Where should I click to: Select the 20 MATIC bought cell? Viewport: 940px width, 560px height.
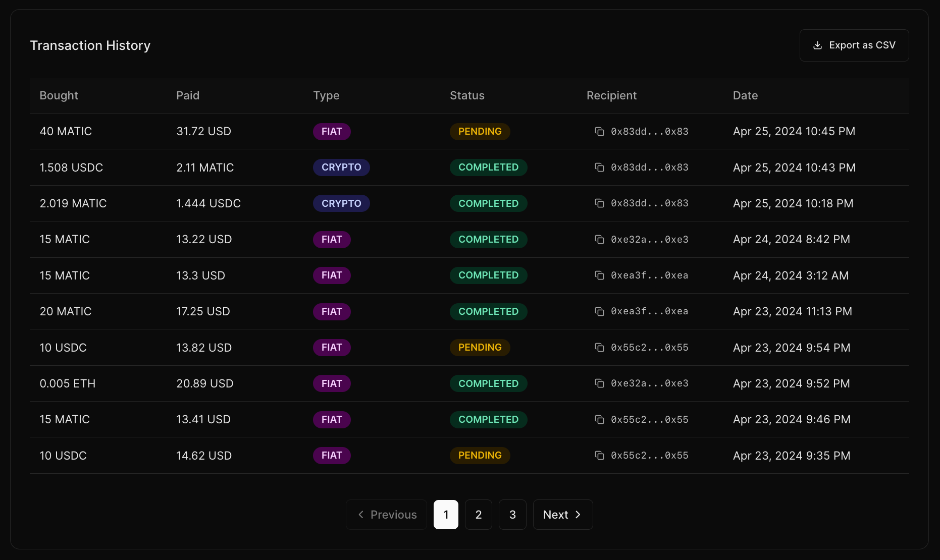pyautogui.click(x=66, y=312)
